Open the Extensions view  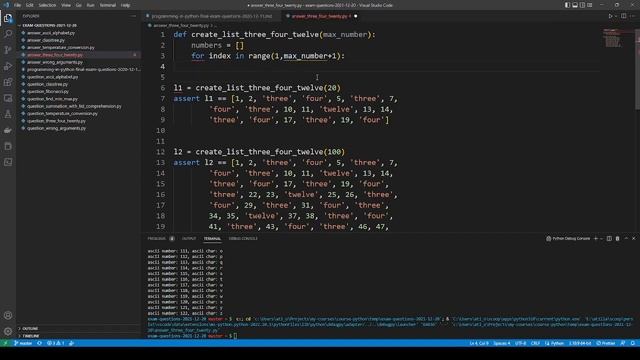(x=8, y=82)
